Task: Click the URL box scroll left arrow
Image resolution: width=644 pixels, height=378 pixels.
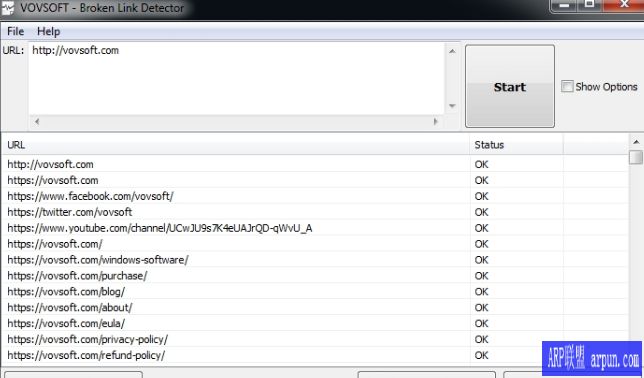Action: [37, 121]
